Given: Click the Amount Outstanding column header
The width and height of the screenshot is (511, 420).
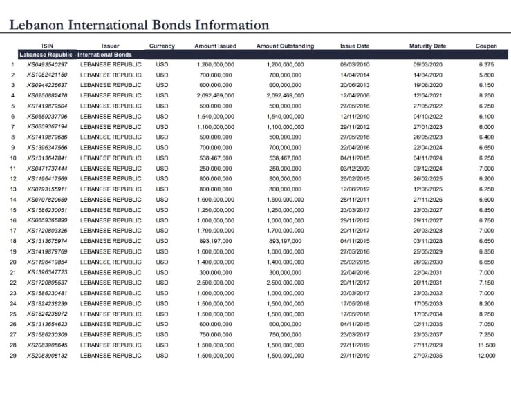Looking at the screenshot, I should click(285, 46).
